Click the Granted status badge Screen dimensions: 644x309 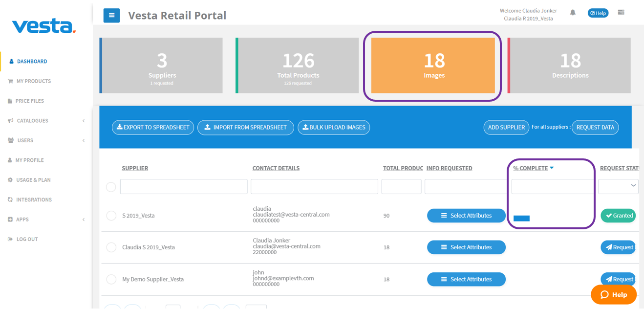tap(618, 216)
